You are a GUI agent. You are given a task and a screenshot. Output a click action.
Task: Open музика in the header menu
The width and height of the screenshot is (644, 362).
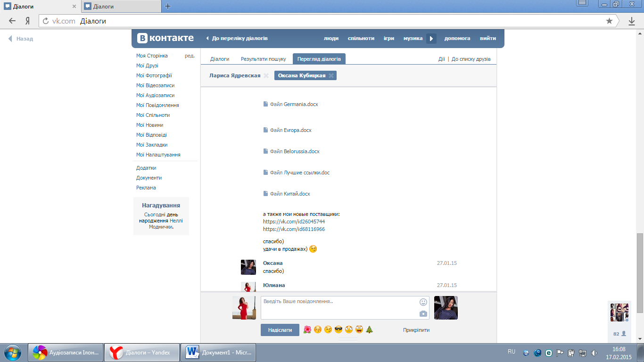pyautogui.click(x=413, y=38)
